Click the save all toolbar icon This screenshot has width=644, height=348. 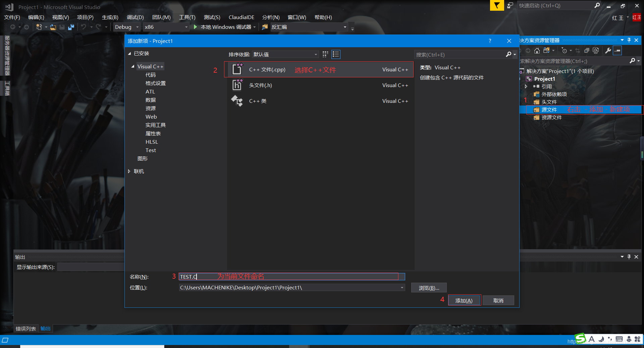point(71,27)
